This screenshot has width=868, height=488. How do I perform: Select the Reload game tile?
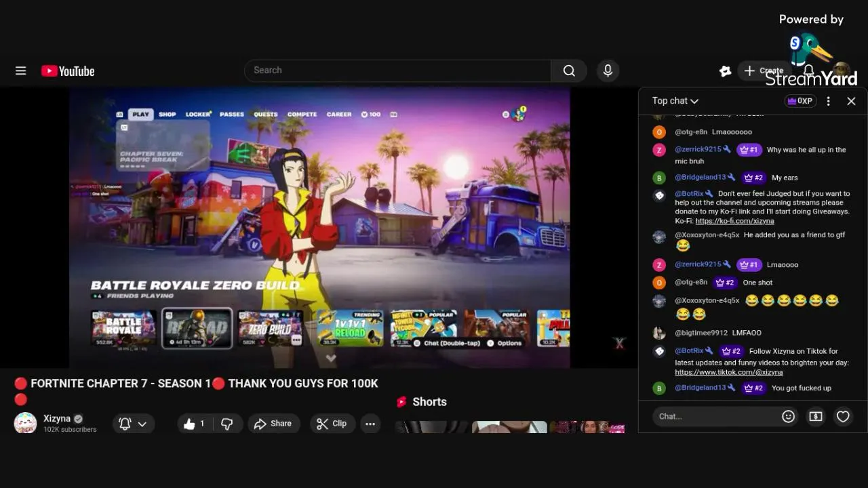pyautogui.click(x=197, y=328)
